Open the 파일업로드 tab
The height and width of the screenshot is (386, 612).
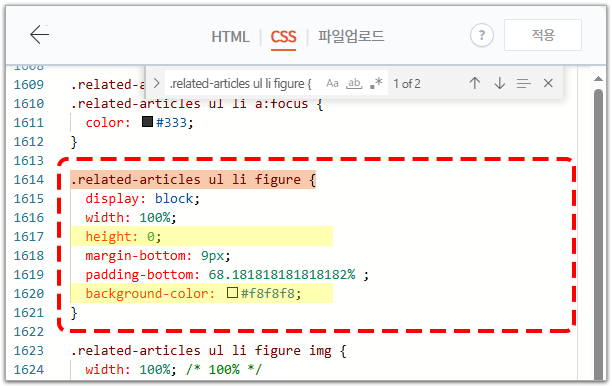coord(351,36)
